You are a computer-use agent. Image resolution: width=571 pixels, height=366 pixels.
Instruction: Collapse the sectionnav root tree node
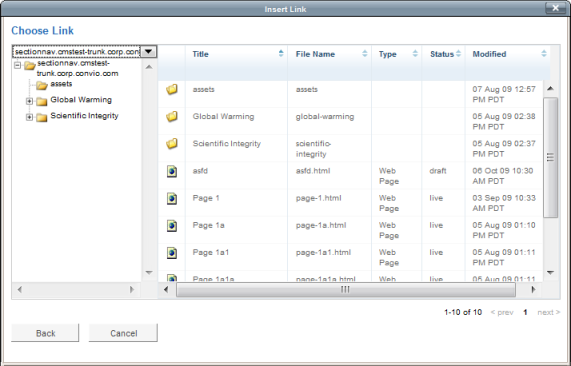(x=17, y=66)
